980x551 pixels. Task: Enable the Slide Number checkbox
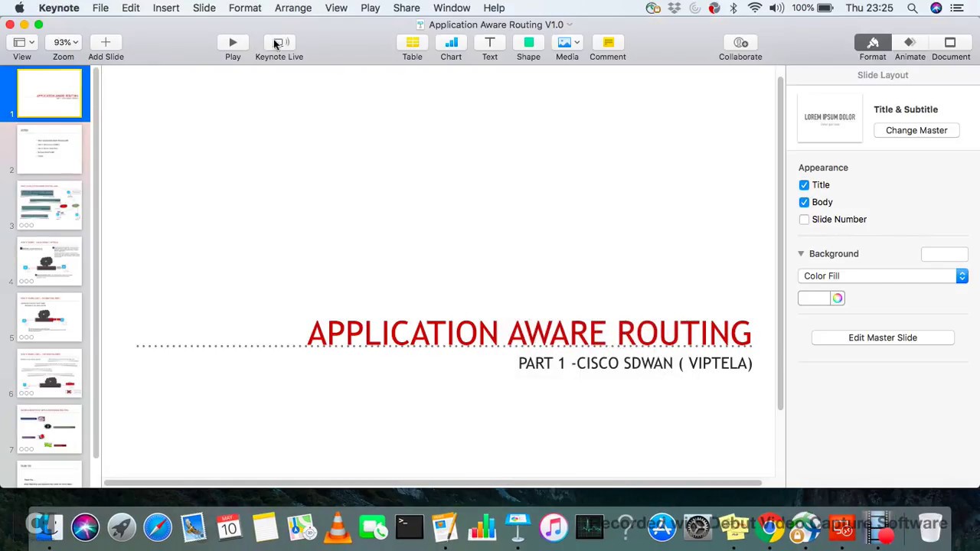click(804, 220)
